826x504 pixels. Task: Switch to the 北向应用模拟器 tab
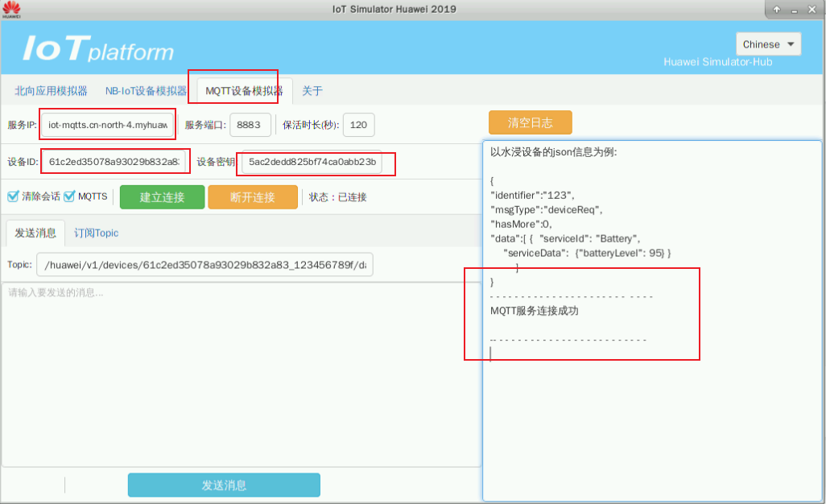tap(51, 91)
